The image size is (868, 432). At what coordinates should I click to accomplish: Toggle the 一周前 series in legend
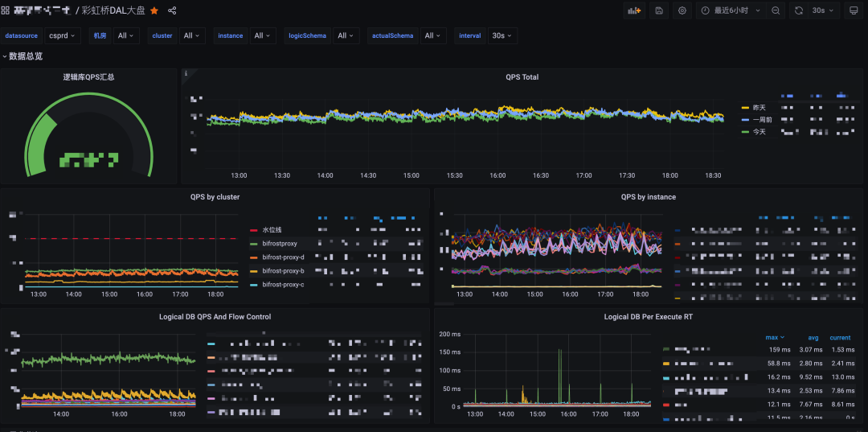[x=762, y=120]
